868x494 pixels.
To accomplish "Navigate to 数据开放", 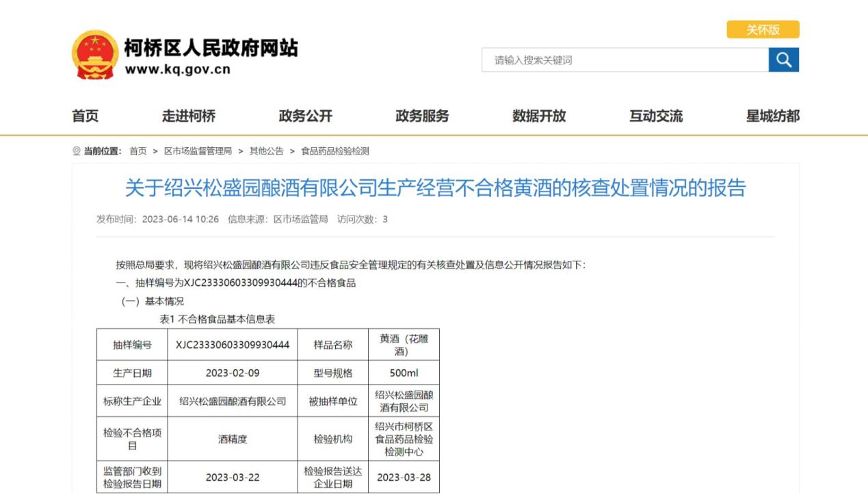I will [540, 116].
